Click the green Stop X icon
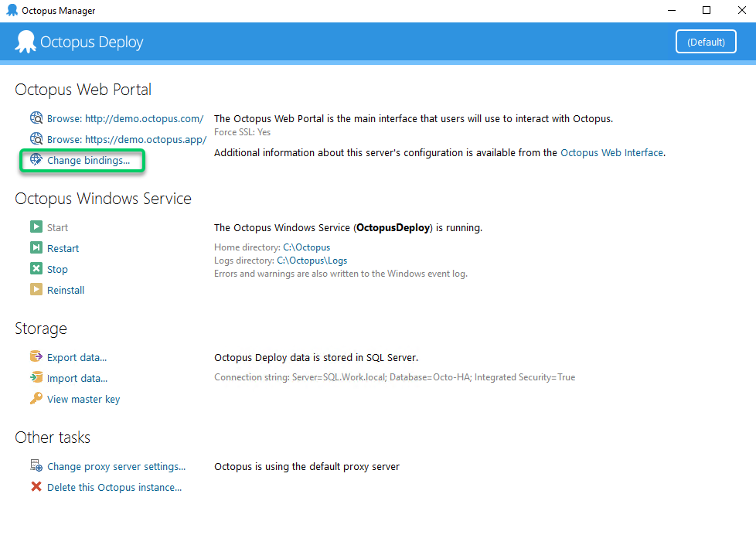756x545 pixels. click(36, 268)
